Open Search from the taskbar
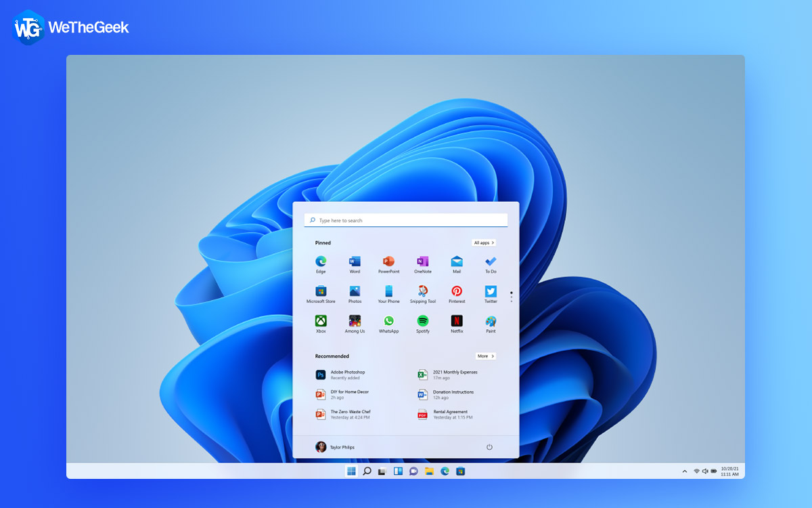The height and width of the screenshot is (508, 812). pos(367,471)
